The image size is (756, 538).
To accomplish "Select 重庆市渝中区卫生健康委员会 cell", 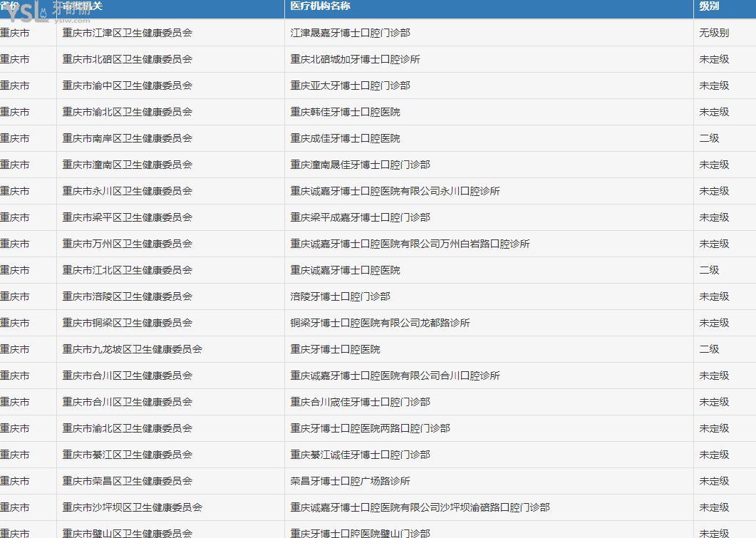I will click(x=128, y=86).
